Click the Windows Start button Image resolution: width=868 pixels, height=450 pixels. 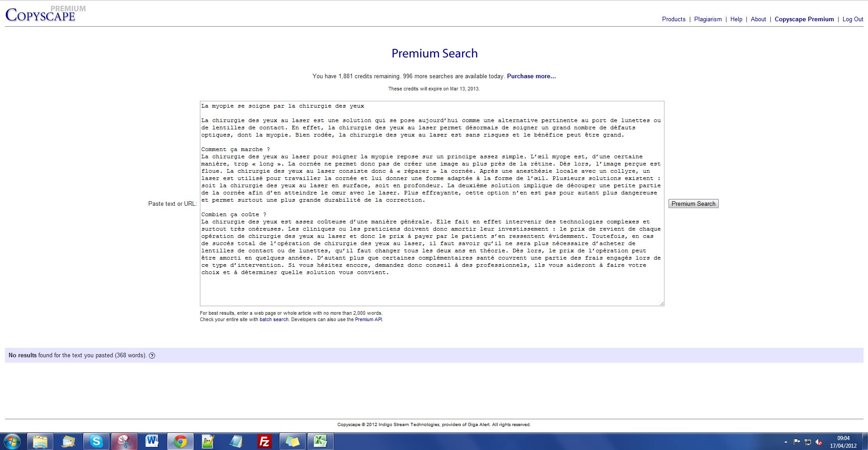pos(12,441)
